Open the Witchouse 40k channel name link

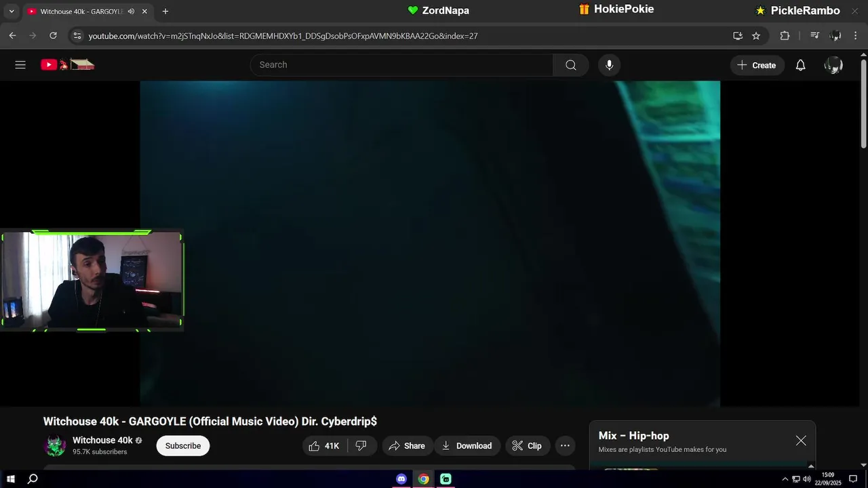102,441
